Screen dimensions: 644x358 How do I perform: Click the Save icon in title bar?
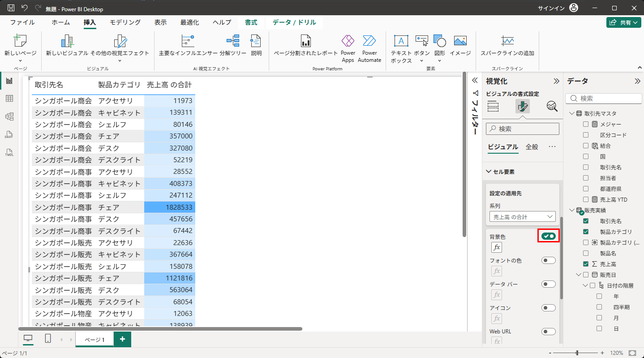[x=11, y=8]
